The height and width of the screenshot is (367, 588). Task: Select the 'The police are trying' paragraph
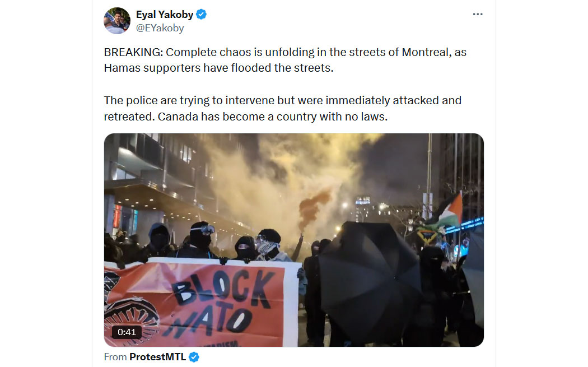(283, 109)
